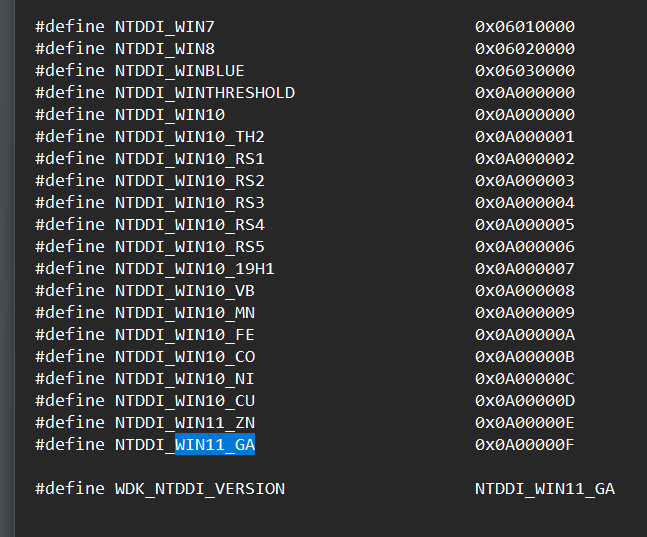Screen dimensions: 647x537
Task: Click the NTDDI_WIN7 macro name
Action: point(165,27)
